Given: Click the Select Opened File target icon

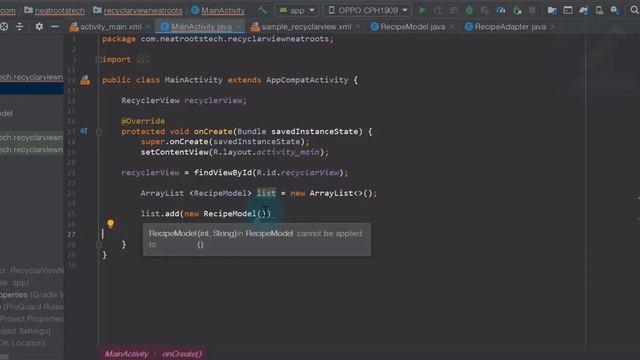Looking at the screenshot, I should coord(4,27).
